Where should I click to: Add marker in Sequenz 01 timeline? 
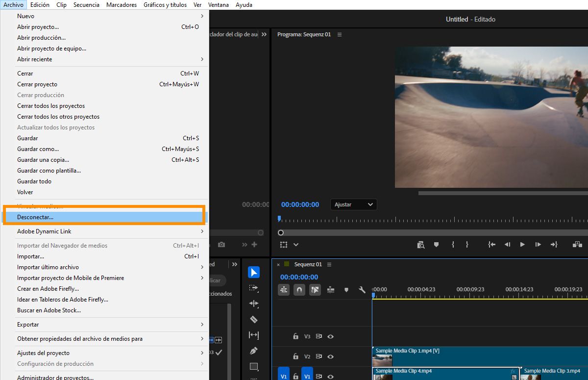[x=346, y=290]
